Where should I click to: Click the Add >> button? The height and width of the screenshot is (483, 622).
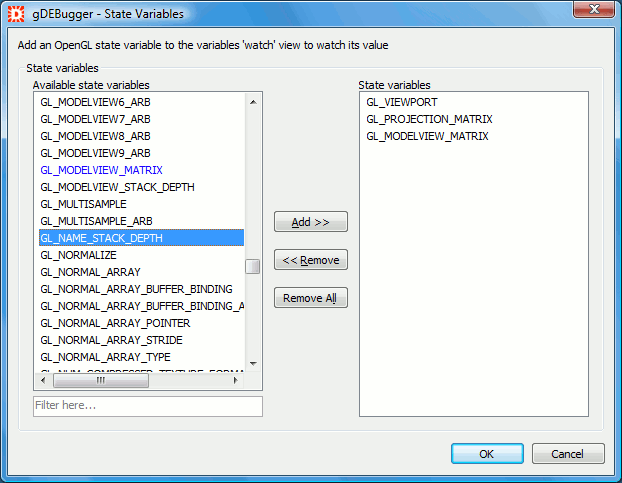coord(310,222)
